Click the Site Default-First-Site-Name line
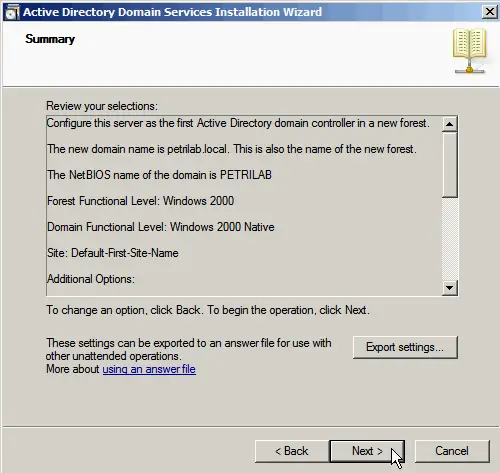 113,253
